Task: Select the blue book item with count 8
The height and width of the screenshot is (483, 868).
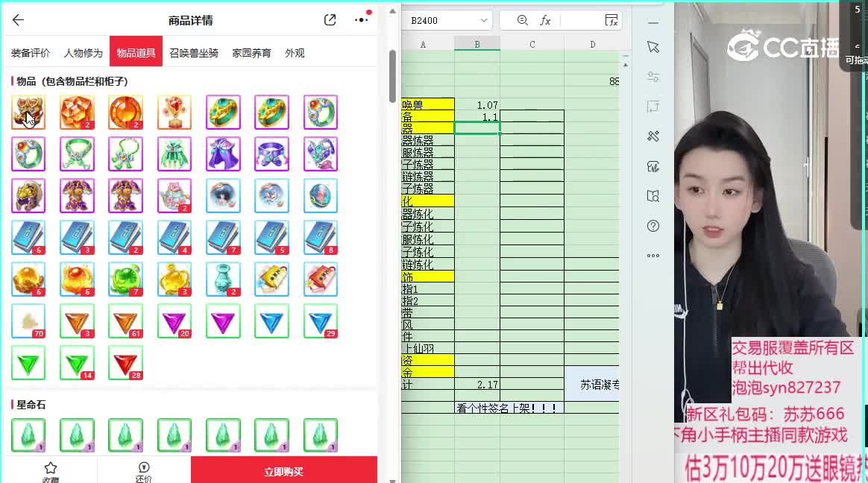Action: [321, 237]
